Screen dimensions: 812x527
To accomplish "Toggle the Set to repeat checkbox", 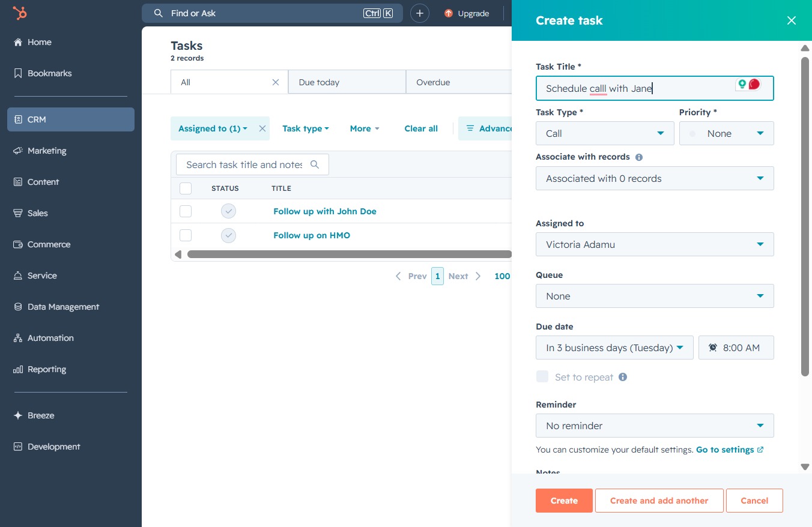I will 542,377.
